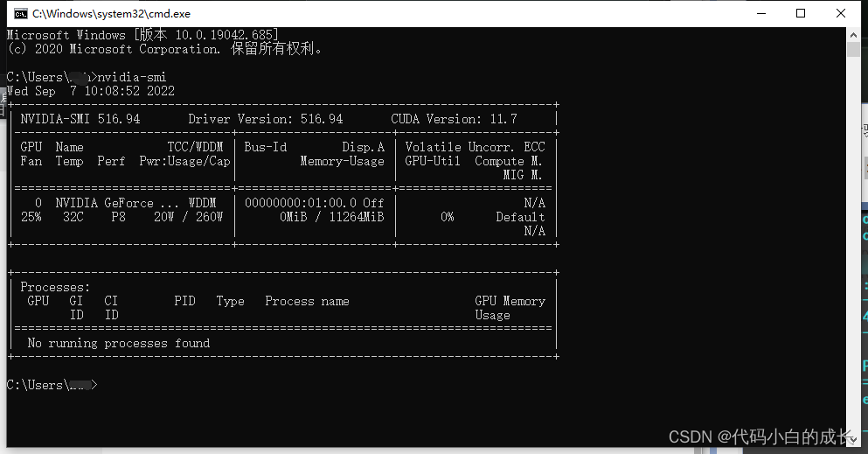
Task: Click the text 'NVIDIA-SMI 516.94'
Action: tap(80, 119)
